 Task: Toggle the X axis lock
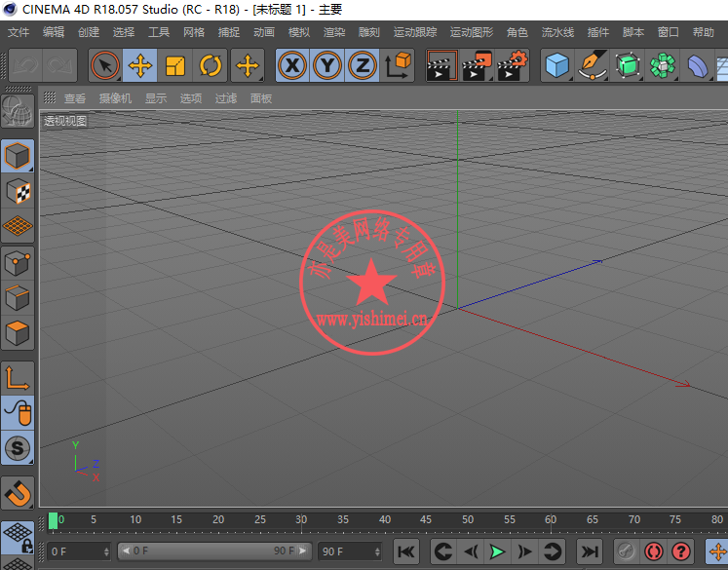tap(292, 65)
